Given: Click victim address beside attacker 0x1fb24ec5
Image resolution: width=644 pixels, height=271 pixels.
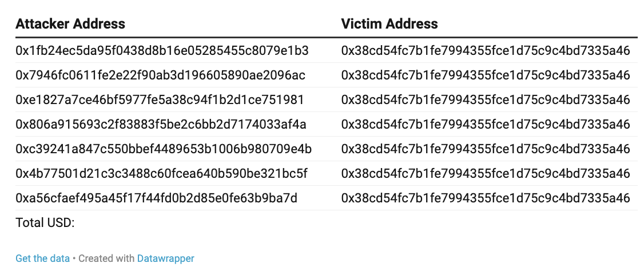Looking at the screenshot, I should tap(486, 50).
